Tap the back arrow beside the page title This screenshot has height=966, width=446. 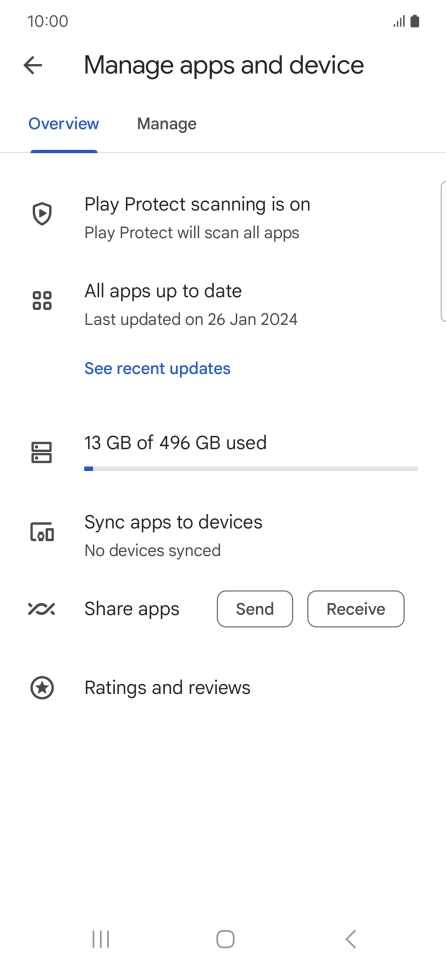[33, 65]
